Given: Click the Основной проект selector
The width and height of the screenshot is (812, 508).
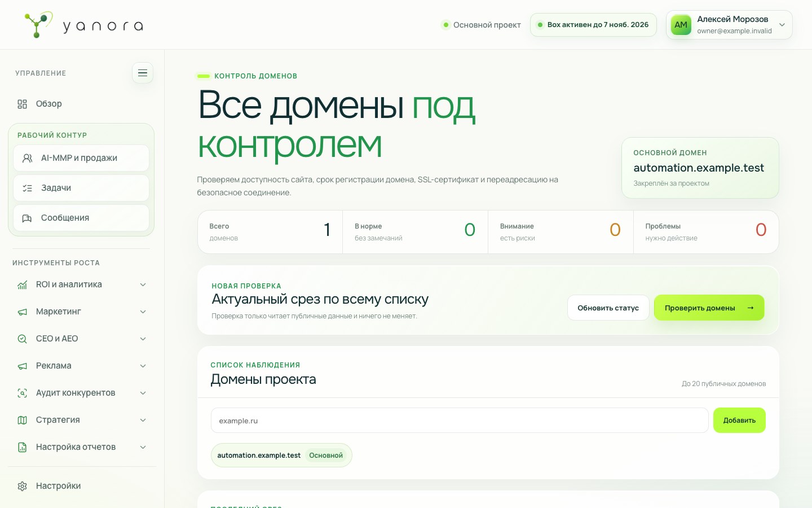Looking at the screenshot, I should tap(482, 25).
